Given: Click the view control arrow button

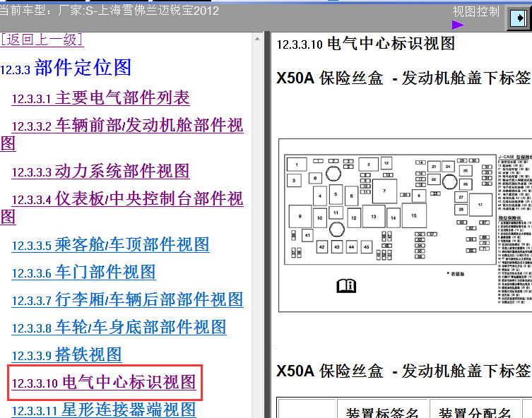Looking at the screenshot, I should (519, 18).
